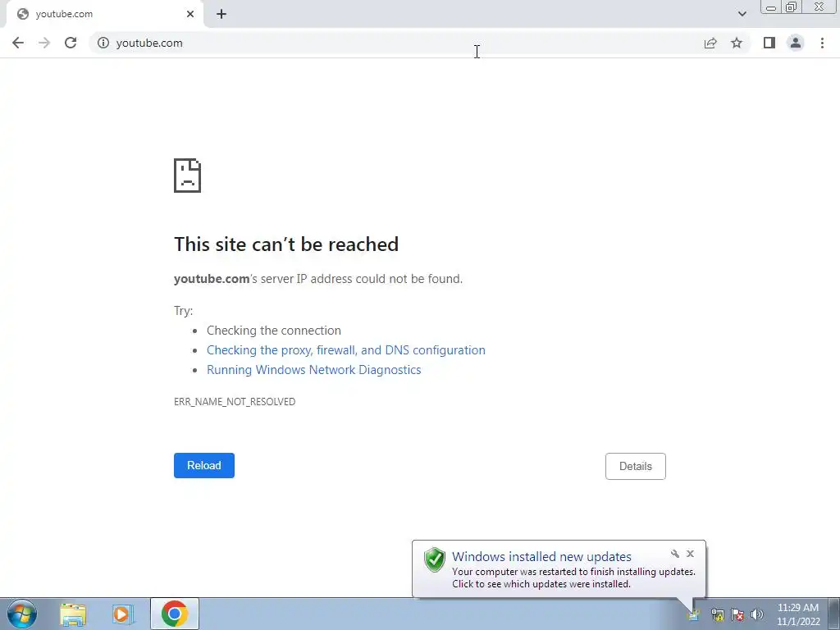Screen dimensions: 840x630
Task: Open the Action Center flag icon
Action: coord(737,614)
